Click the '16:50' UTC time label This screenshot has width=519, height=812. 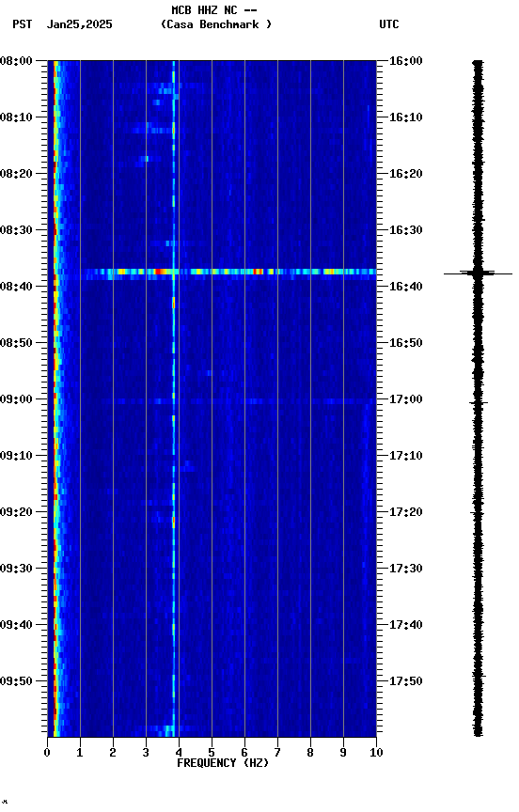406,343
